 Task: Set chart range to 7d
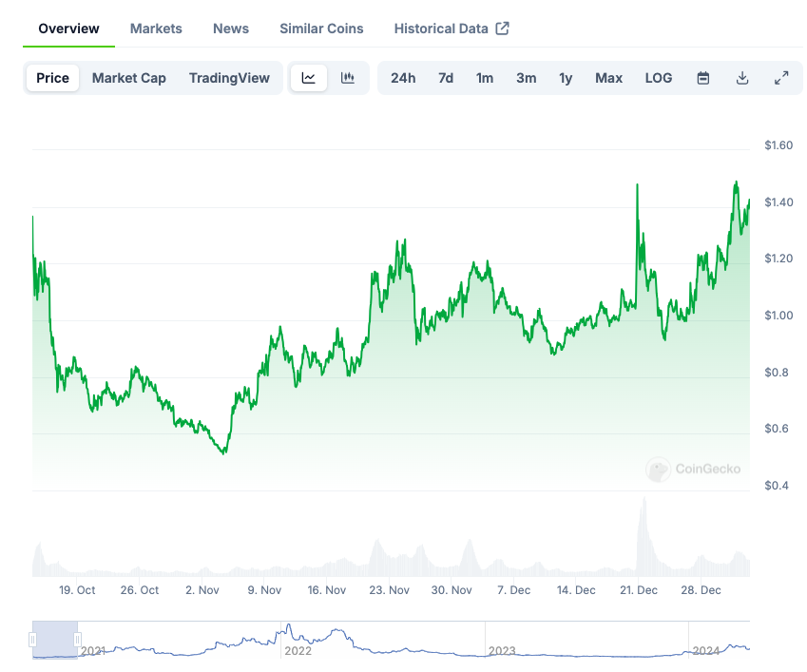pos(445,78)
